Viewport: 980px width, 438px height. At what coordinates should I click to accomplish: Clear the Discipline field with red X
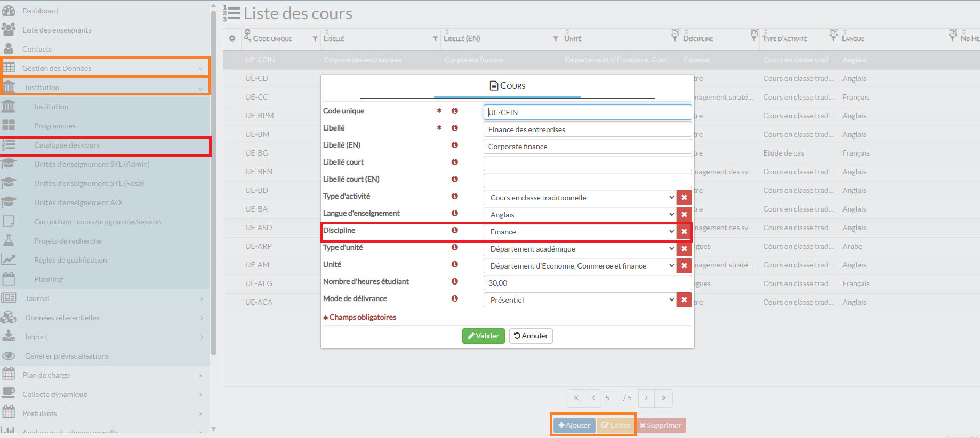pyautogui.click(x=684, y=232)
